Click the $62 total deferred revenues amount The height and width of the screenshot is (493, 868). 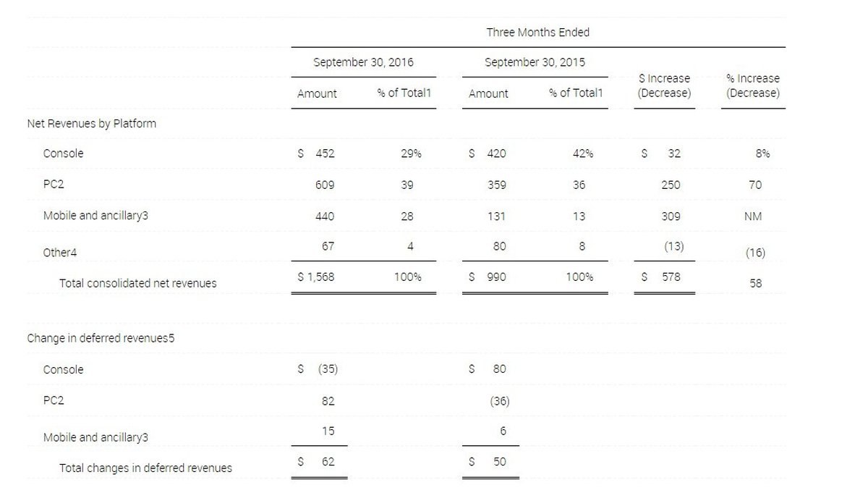(318, 461)
